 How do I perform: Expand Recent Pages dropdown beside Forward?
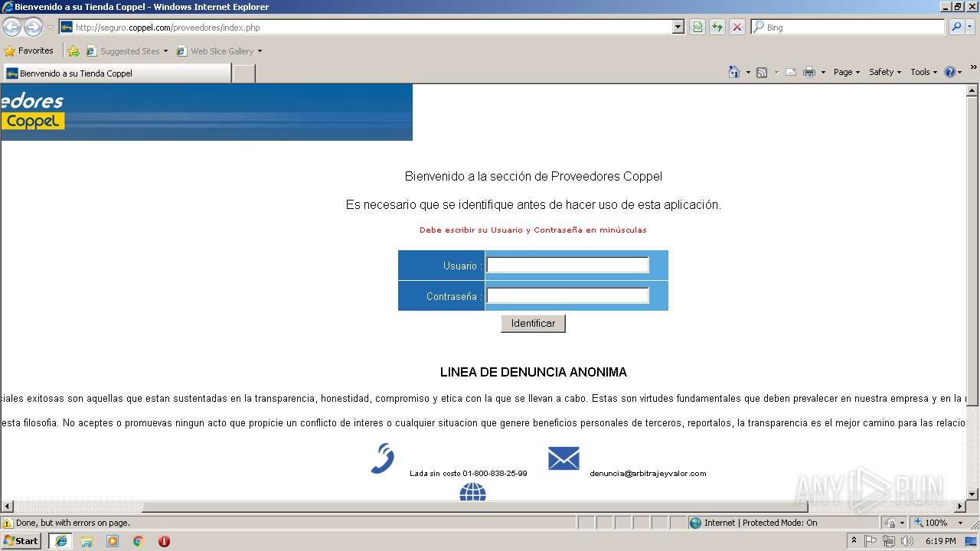click(x=50, y=28)
